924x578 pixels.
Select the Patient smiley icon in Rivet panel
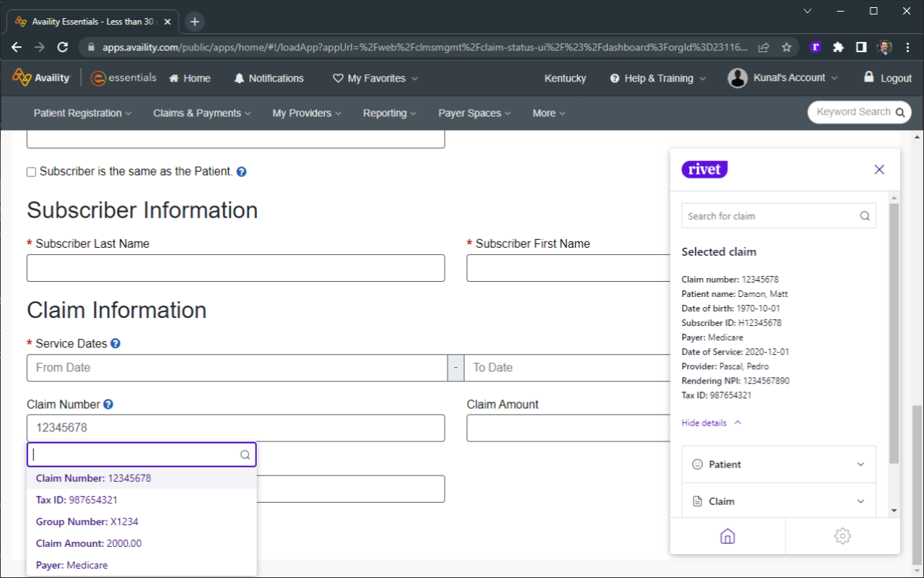(697, 464)
